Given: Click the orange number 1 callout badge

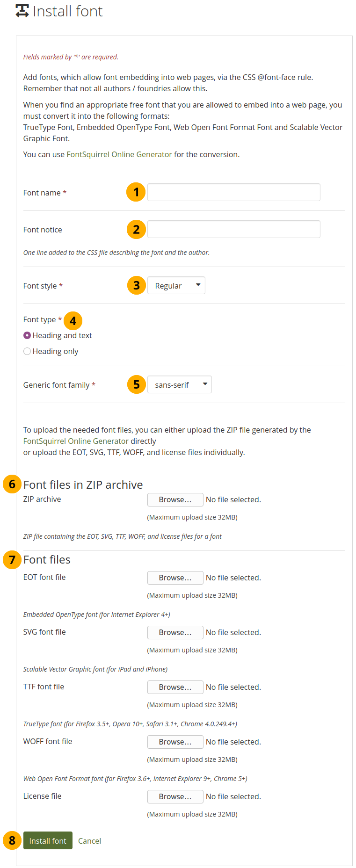Looking at the screenshot, I should pyautogui.click(x=136, y=192).
